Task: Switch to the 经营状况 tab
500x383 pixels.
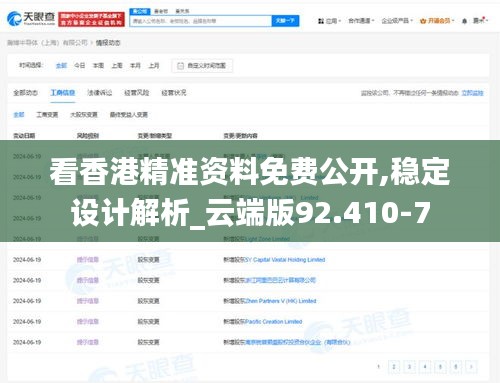Action: [x=174, y=93]
